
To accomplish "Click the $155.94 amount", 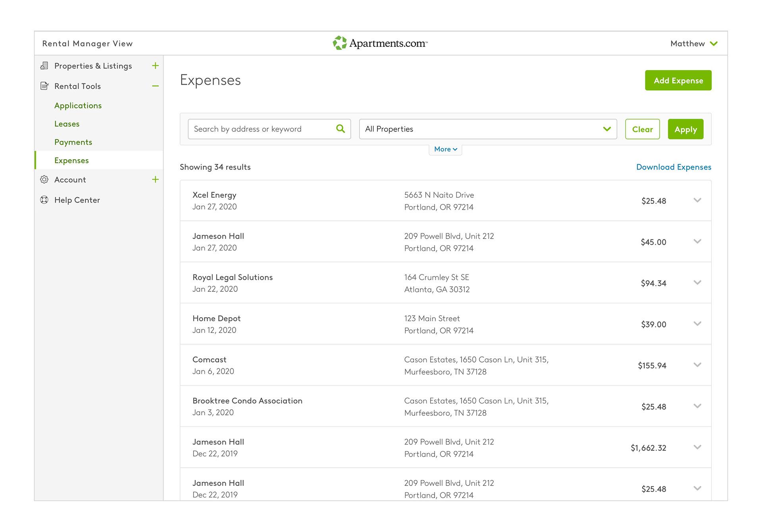I will tap(652, 366).
